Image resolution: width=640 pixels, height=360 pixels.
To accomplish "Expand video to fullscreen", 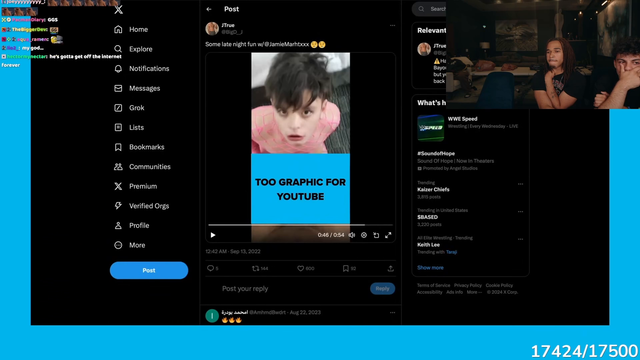I will tap(388, 235).
